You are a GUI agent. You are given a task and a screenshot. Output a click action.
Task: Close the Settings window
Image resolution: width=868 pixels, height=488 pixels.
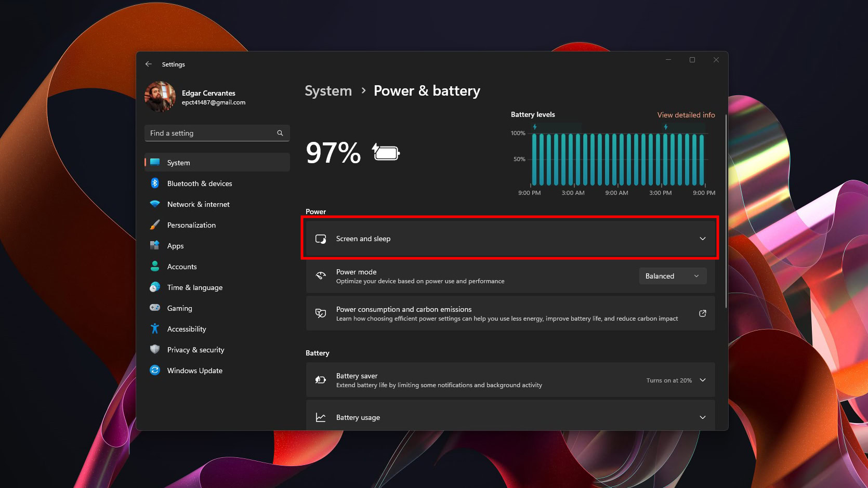click(716, 60)
